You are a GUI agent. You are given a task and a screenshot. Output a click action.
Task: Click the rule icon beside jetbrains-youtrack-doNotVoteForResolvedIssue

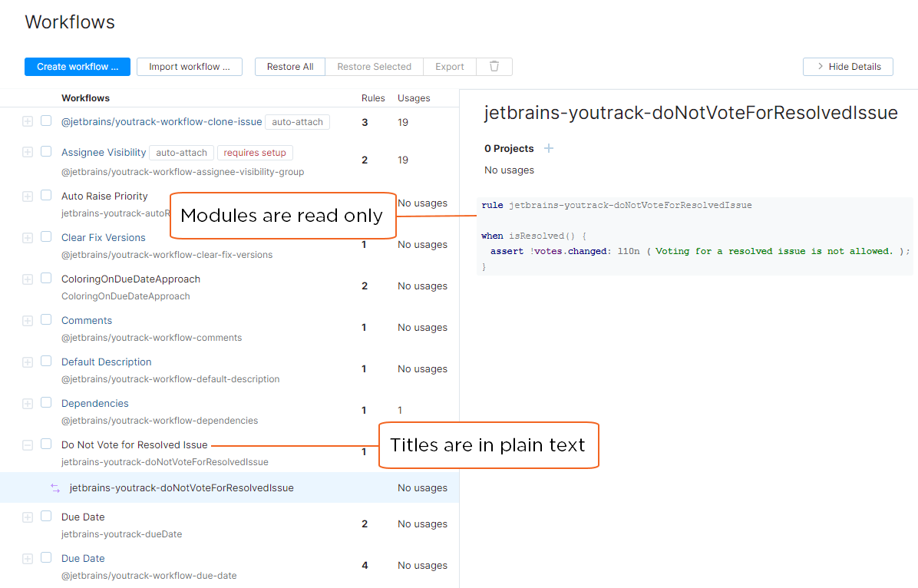pyautogui.click(x=54, y=488)
